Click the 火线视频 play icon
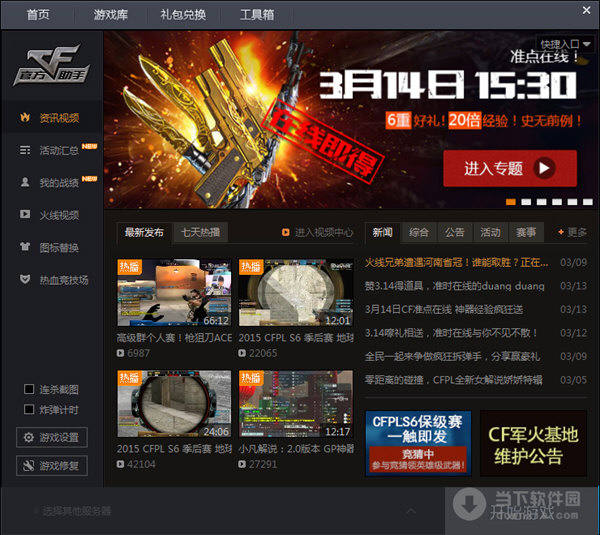This screenshot has width=600, height=535. click(25, 214)
